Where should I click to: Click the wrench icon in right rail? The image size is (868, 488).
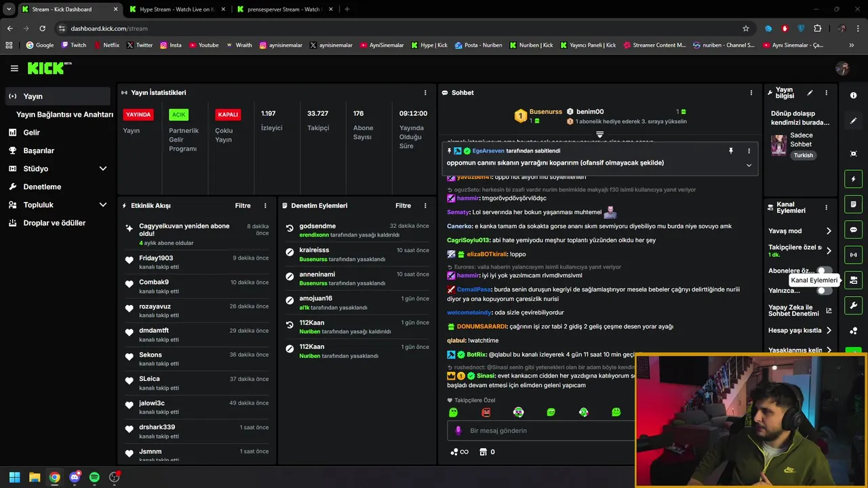tap(853, 306)
